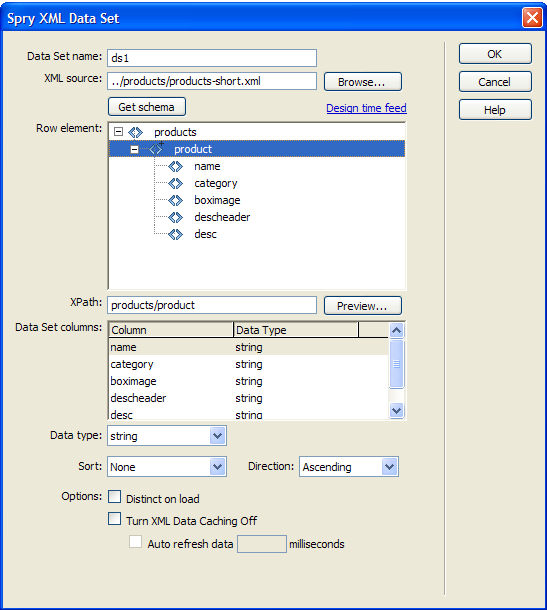Click the name element icon
The height and width of the screenshot is (610, 547).
[175, 167]
